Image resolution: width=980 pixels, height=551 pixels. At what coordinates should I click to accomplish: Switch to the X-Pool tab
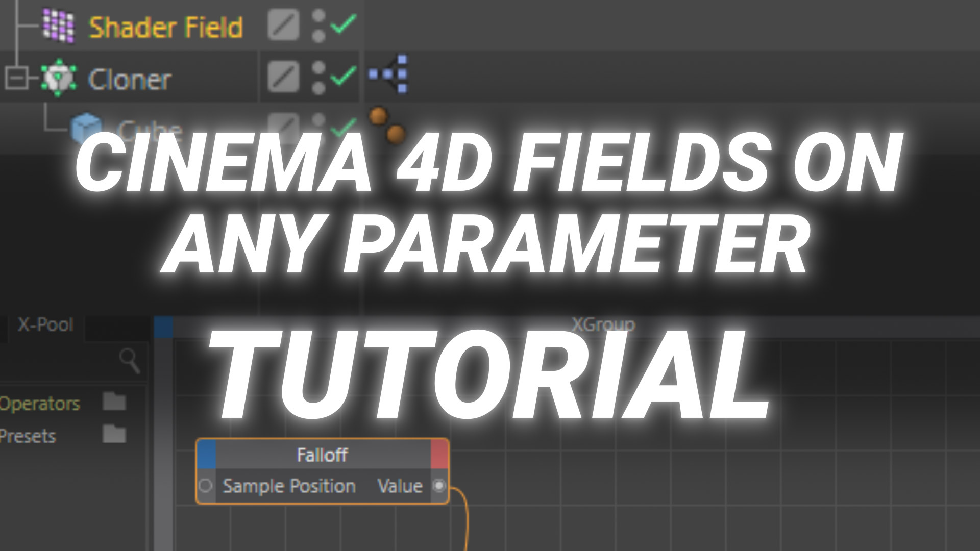pyautogui.click(x=45, y=325)
